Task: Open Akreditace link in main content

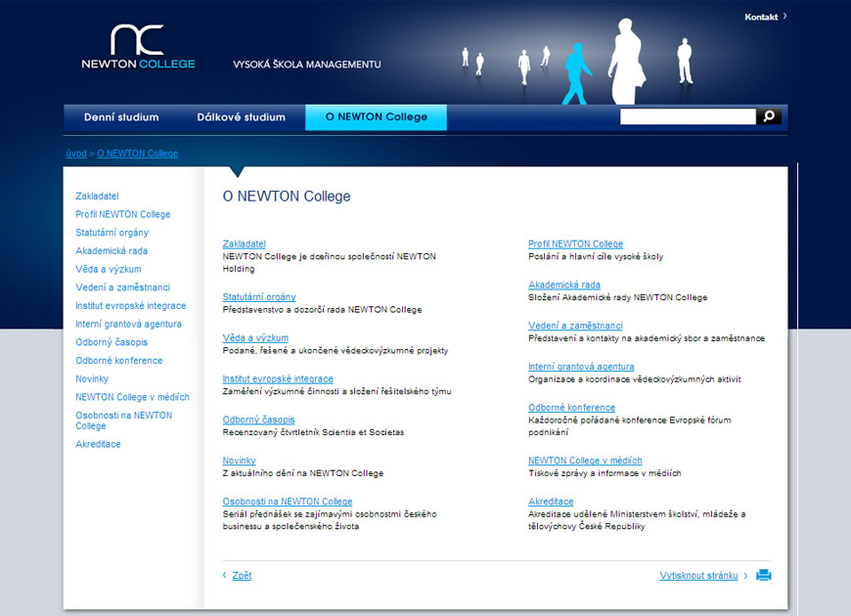Action: 551,502
